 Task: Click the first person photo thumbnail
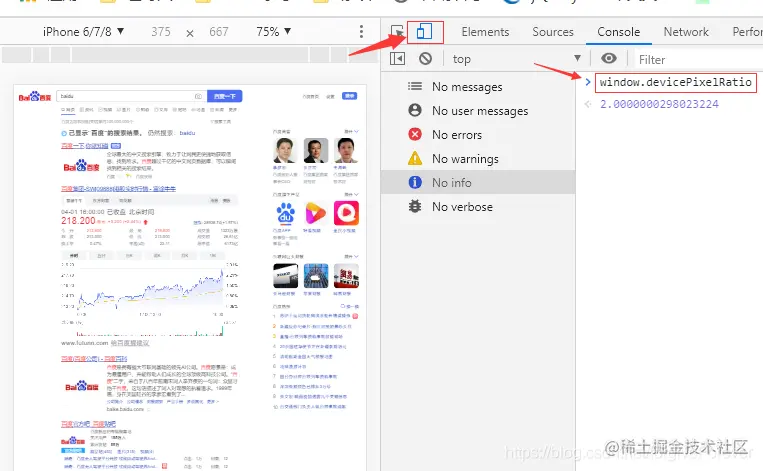click(285, 150)
